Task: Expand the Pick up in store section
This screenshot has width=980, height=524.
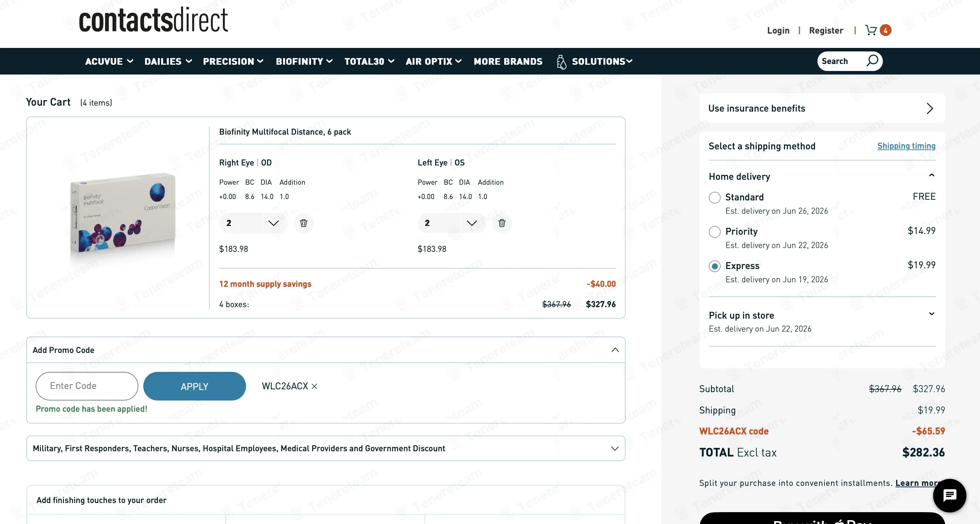Action: click(931, 314)
